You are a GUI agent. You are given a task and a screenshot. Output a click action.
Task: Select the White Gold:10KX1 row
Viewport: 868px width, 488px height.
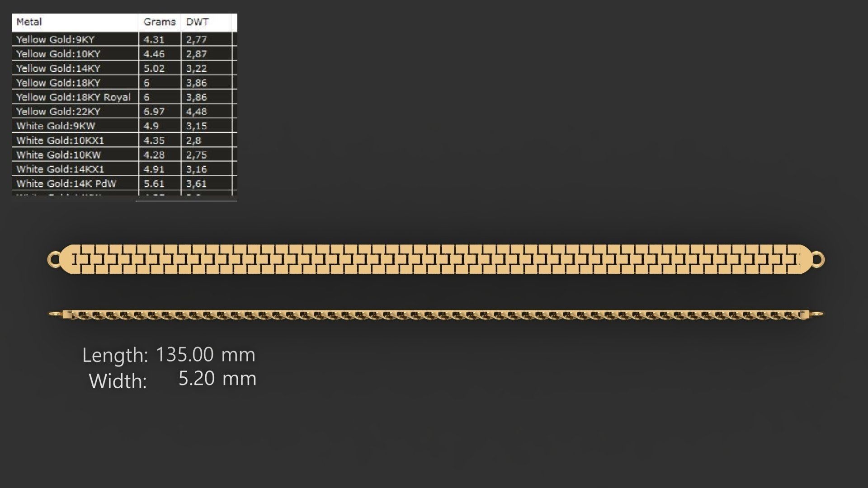[61, 141]
